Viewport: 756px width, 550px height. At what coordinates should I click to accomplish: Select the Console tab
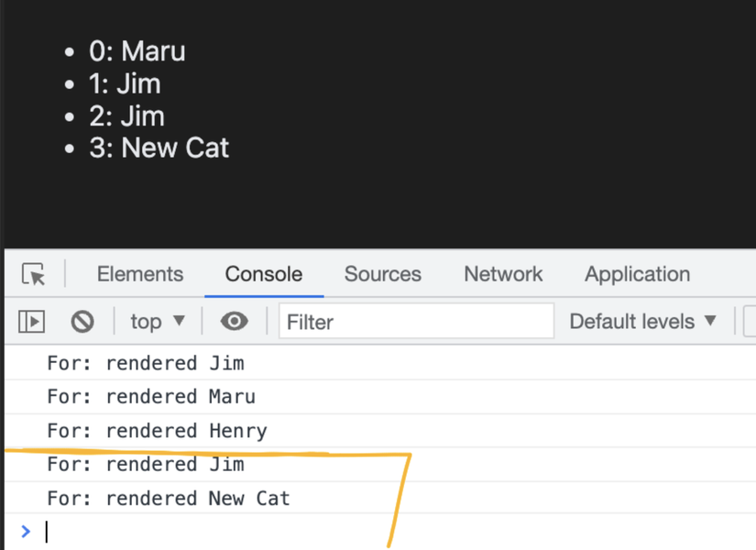pyautogui.click(x=264, y=274)
